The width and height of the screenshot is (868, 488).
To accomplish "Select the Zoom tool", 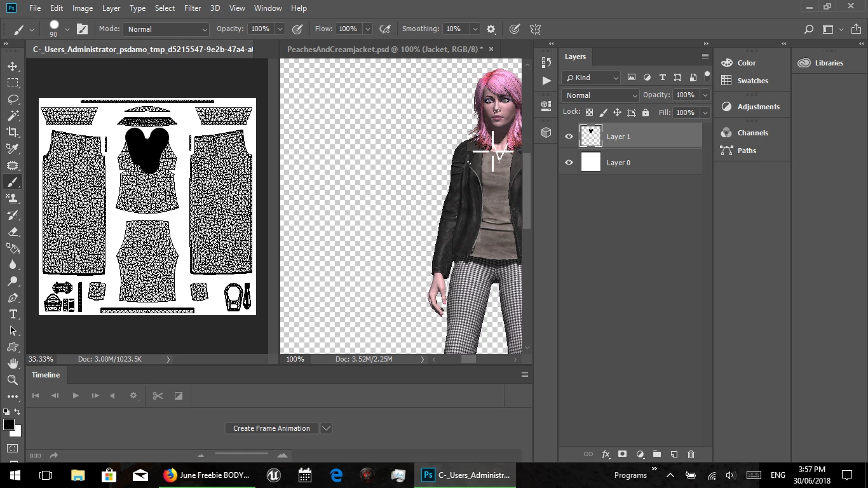I will coord(13,380).
